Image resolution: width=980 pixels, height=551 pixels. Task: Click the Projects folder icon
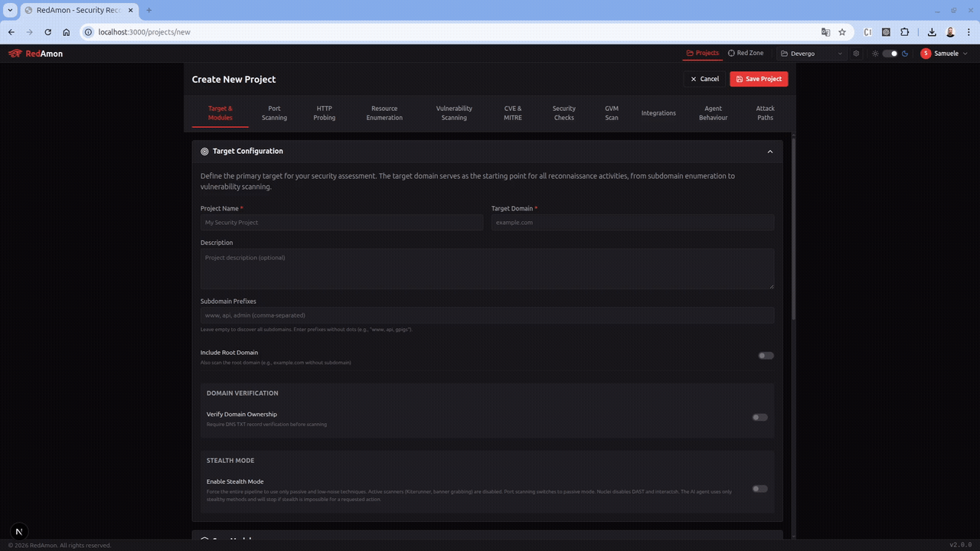[x=690, y=53]
